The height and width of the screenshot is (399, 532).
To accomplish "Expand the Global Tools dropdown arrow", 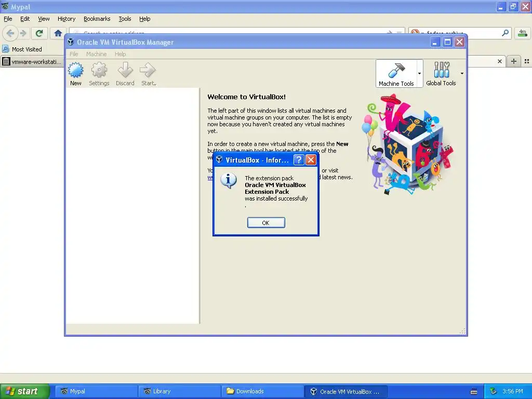I will point(462,73).
